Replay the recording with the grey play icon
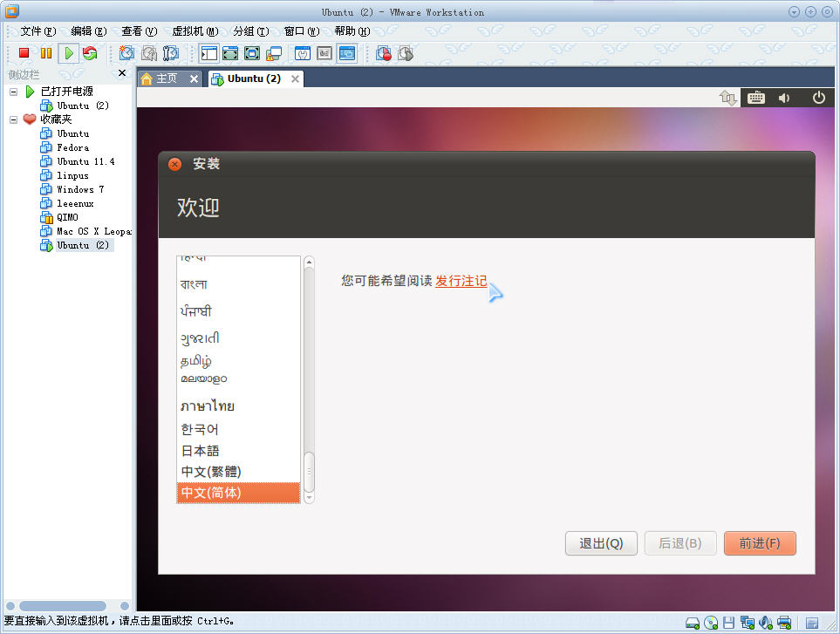 pyautogui.click(x=406, y=53)
